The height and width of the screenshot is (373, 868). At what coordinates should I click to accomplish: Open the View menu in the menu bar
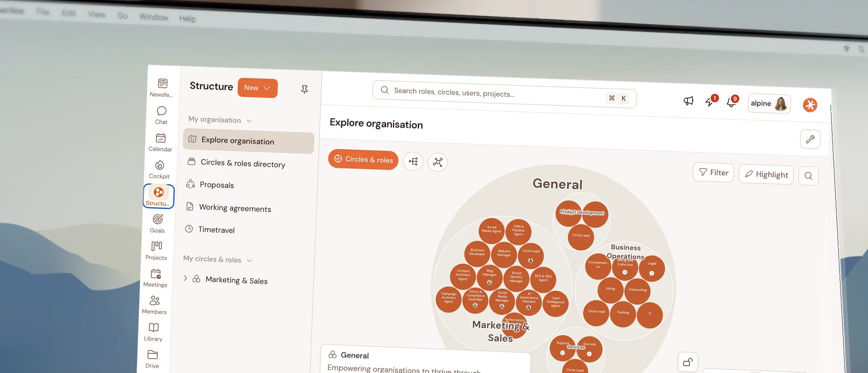pyautogui.click(x=97, y=15)
